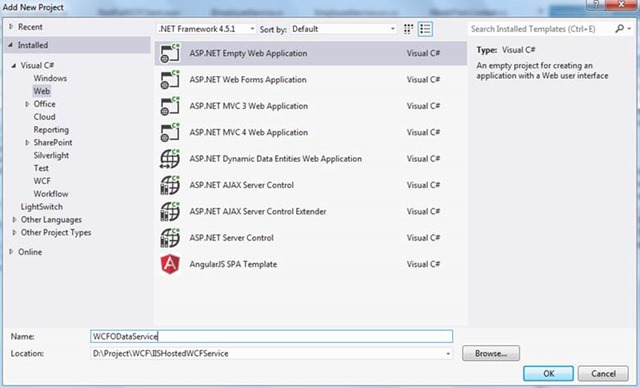Viewport: 640px width, 388px height.
Task: Open the Sort by Default dropdown
Action: (343, 29)
